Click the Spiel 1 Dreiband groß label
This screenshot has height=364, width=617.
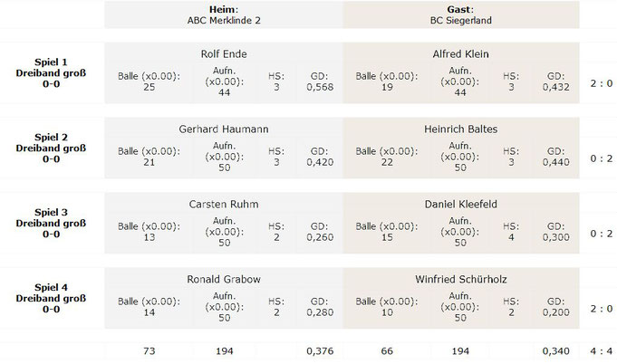[x=51, y=72]
